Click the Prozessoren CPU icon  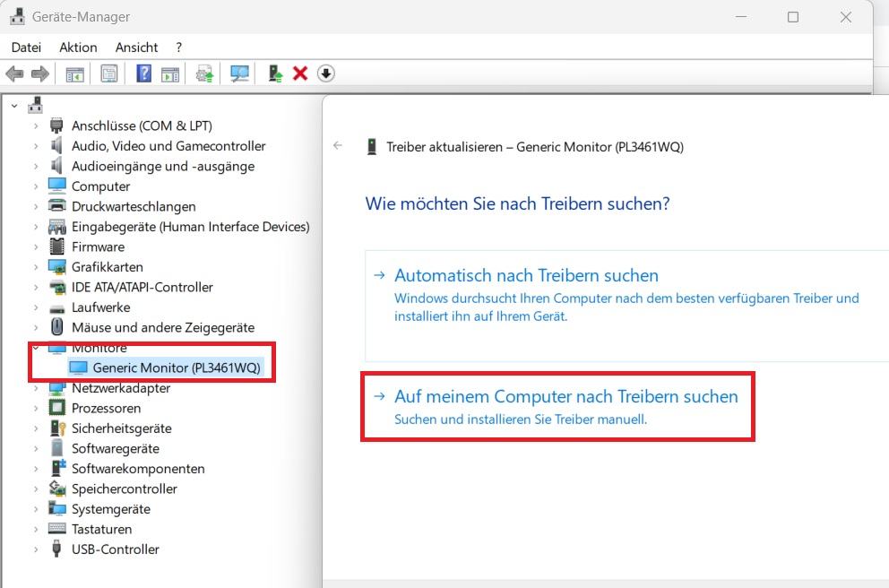(x=56, y=408)
